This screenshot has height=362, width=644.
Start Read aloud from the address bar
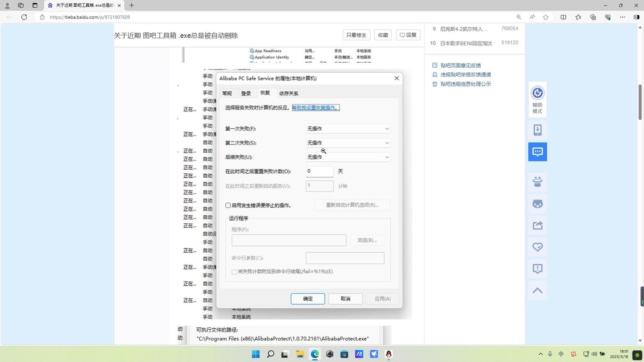pyautogui.click(x=532, y=17)
